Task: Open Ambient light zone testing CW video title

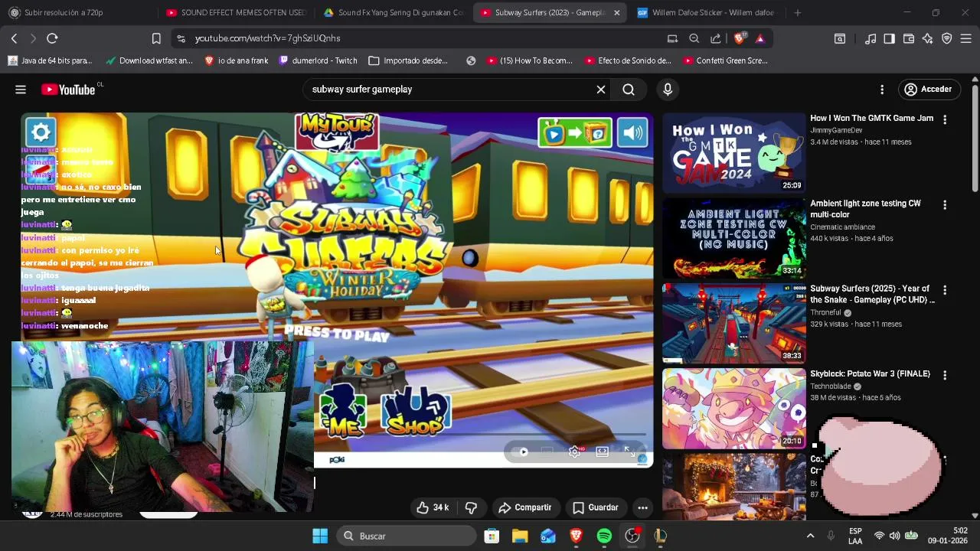Action: tap(865, 209)
